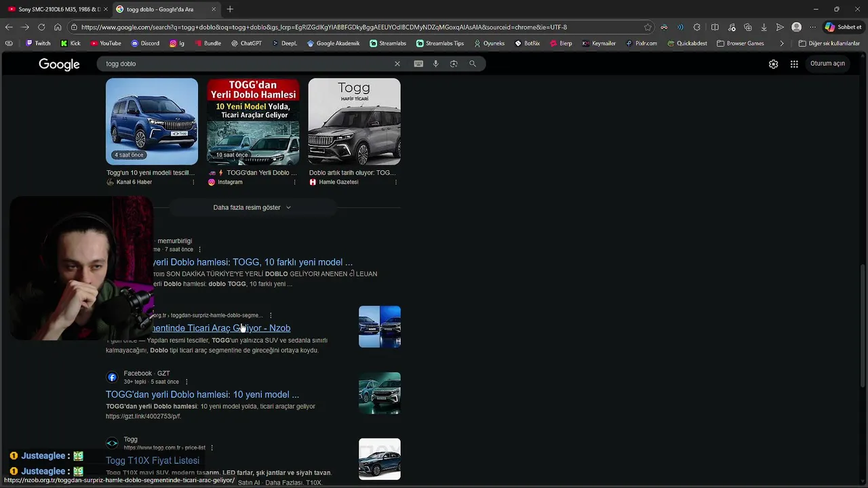Click the browser forward arrow
The width and height of the screenshot is (868, 488).
tap(25, 27)
